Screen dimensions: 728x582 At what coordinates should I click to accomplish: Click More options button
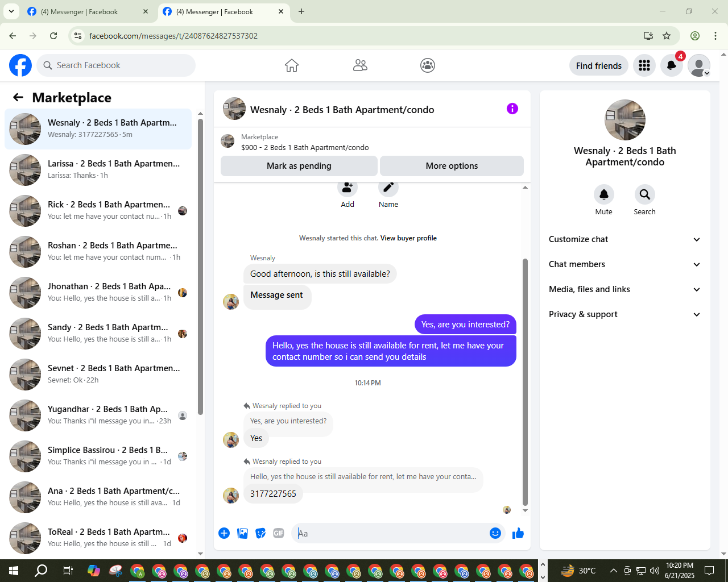[x=452, y=166]
